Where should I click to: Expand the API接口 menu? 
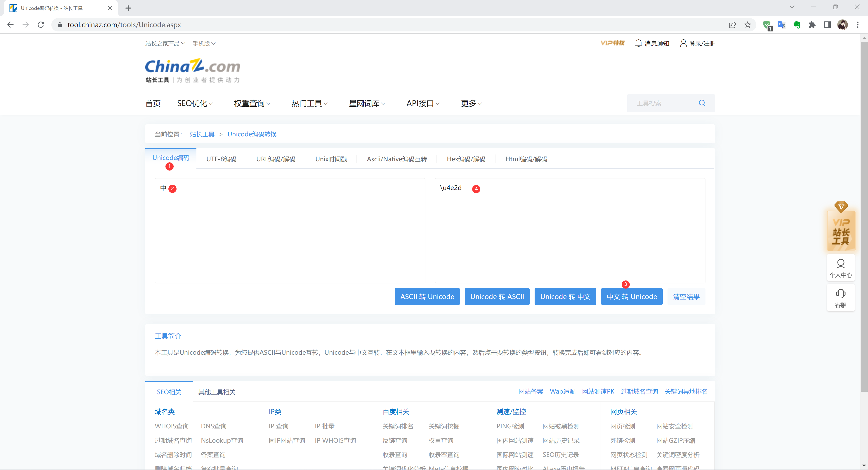pyautogui.click(x=423, y=103)
